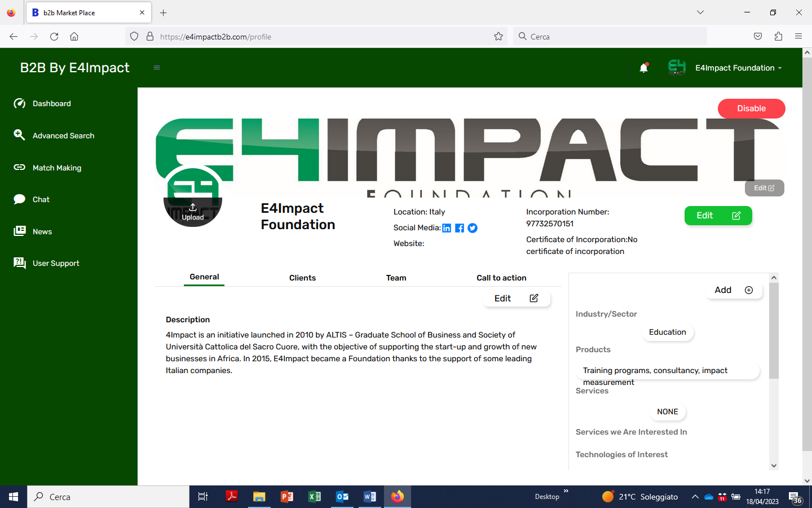Open the browser home page

[x=74, y=37]
